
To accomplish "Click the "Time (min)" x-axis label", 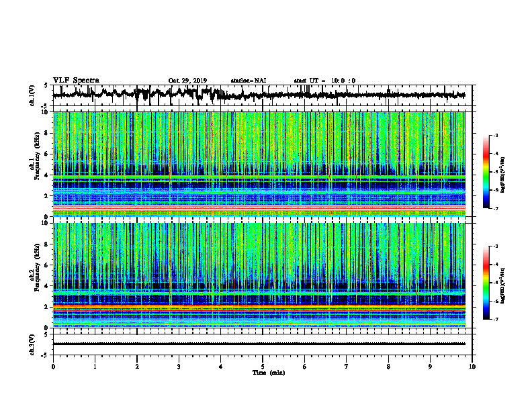I will click(269, 373).
